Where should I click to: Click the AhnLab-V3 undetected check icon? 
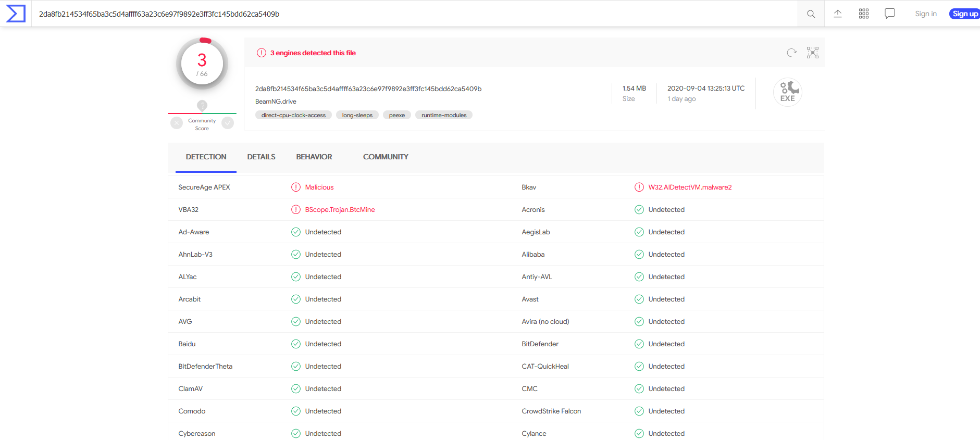[x=296, y=254]
